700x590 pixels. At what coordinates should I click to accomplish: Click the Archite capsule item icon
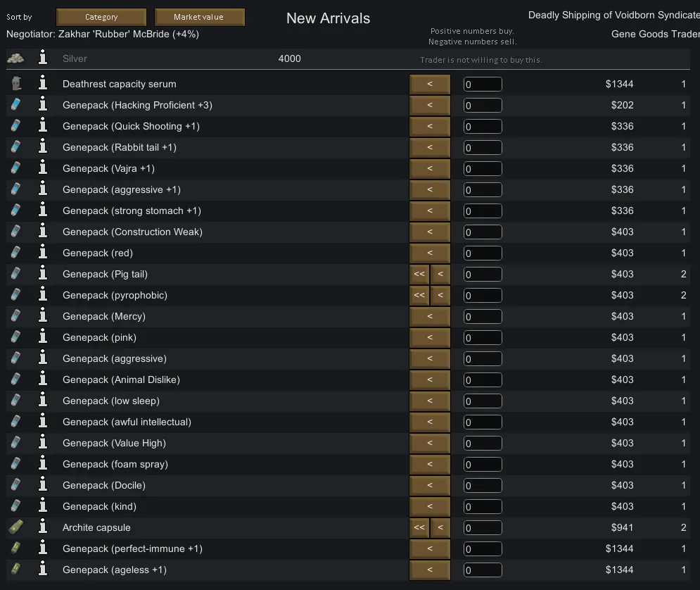[x=15, y=527]
